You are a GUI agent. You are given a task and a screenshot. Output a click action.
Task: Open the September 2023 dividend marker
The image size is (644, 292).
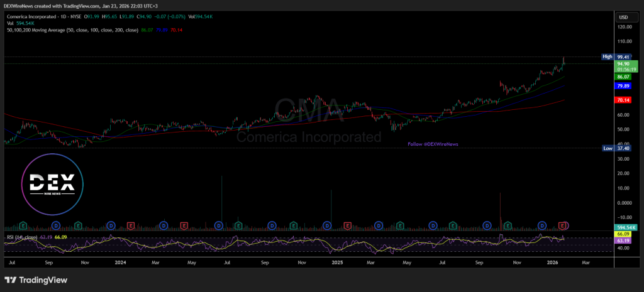tap(57, 225)
